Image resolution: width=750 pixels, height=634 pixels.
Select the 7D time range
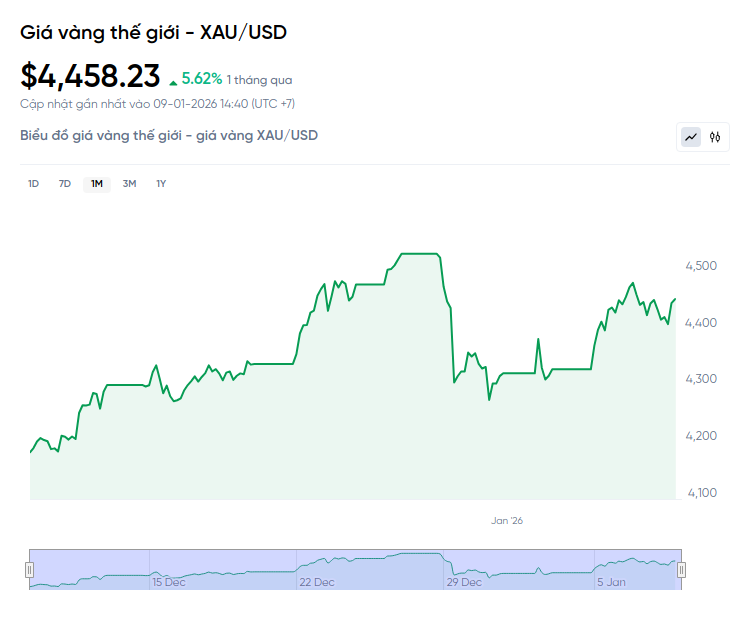point(65,184)
